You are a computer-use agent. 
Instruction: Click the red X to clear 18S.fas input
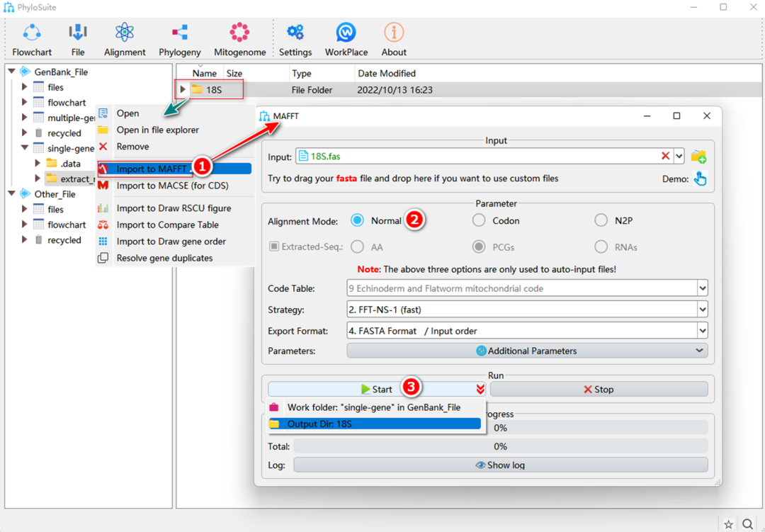(665, 156)
